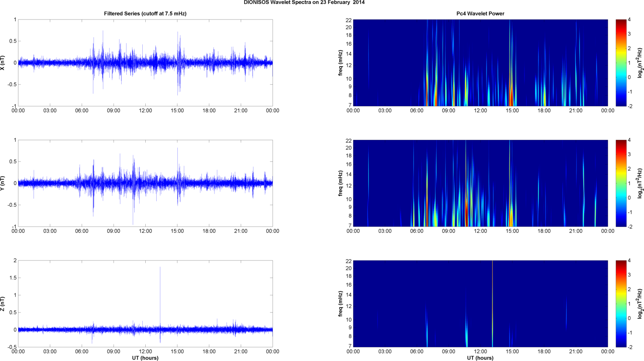Click the value 0 on the middle colorbar
Screen dimensions: 644x361
pyautogui.click(x=629, y=198)
